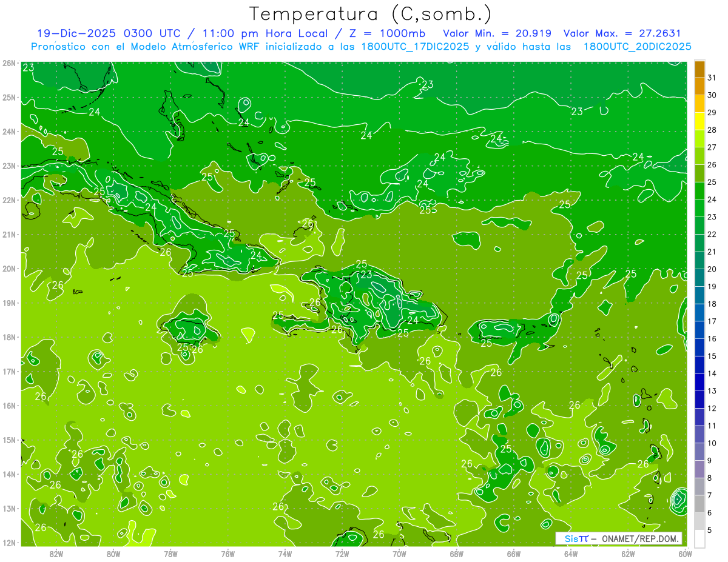
Task: Click the color scale label '12'
Action: (712, 408)
